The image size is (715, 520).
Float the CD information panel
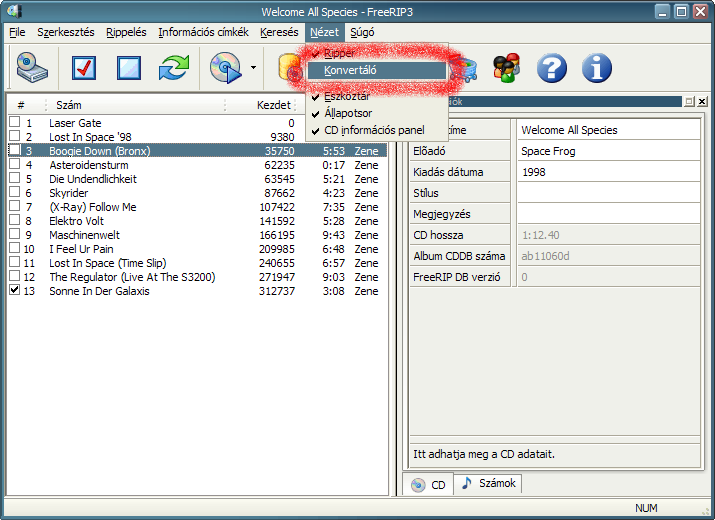[x=689, y=101]
